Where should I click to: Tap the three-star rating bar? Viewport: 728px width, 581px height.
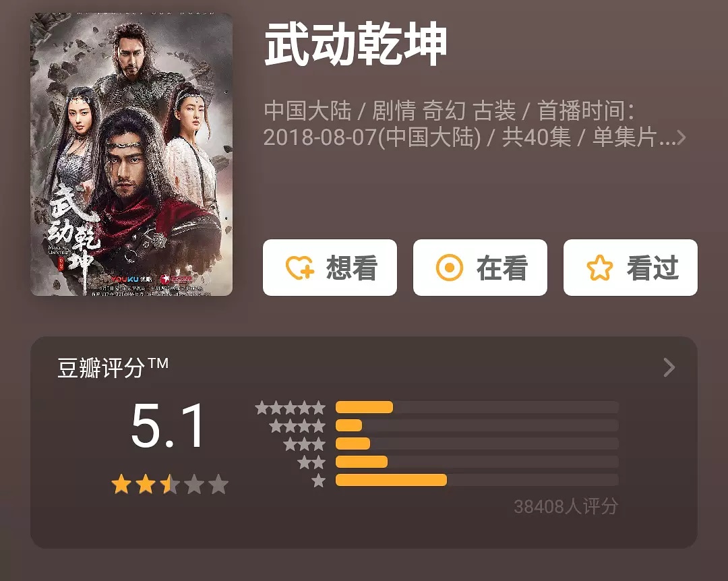click(477, 444)
